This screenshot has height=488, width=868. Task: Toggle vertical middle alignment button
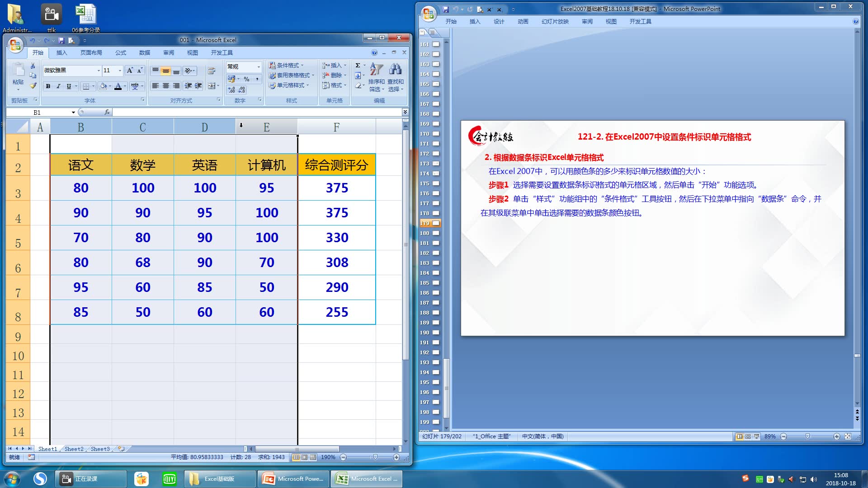(166, 70)
